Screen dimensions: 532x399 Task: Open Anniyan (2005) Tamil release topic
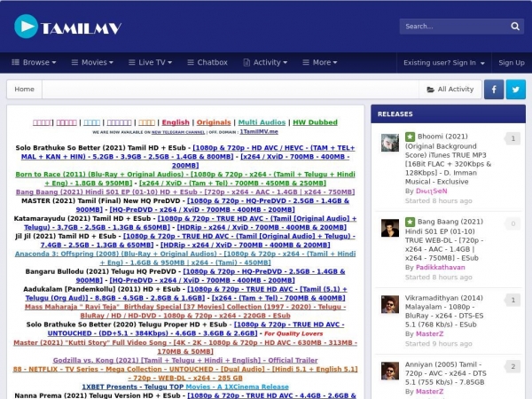[x=446, y=373]
